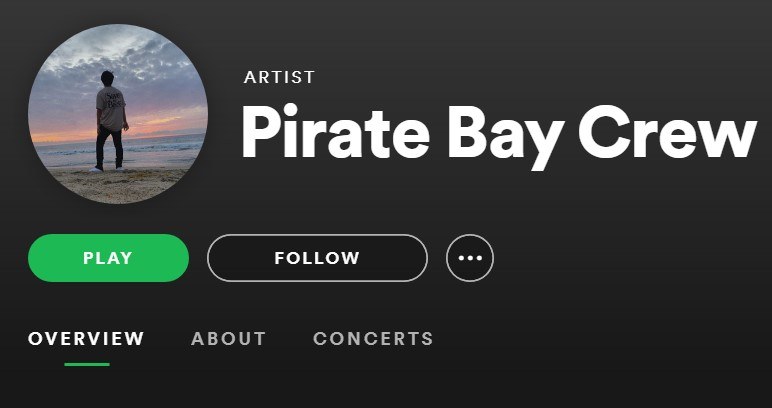Toggle FOLLOW for this artist
This screenshot has width=772, height=408.
[x=317, y=258]
